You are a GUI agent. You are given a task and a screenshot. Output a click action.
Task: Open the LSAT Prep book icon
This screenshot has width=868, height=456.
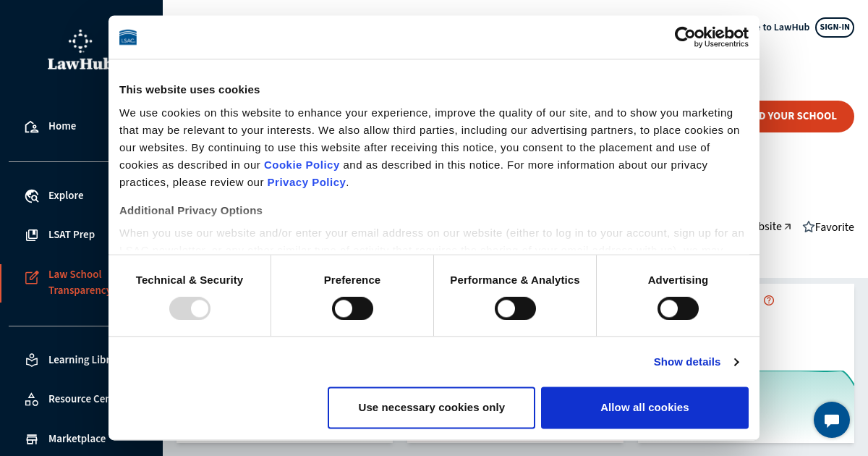coord(31,235)
